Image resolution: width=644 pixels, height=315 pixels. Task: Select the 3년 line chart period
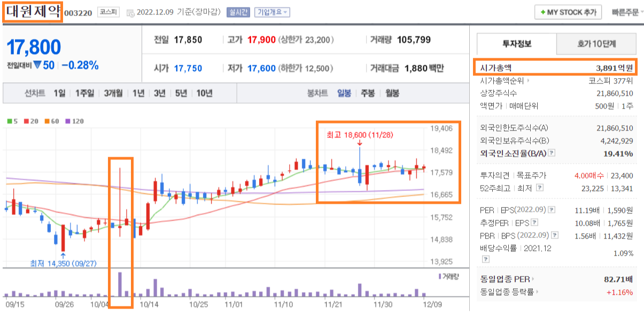click(x=159, y=93)
